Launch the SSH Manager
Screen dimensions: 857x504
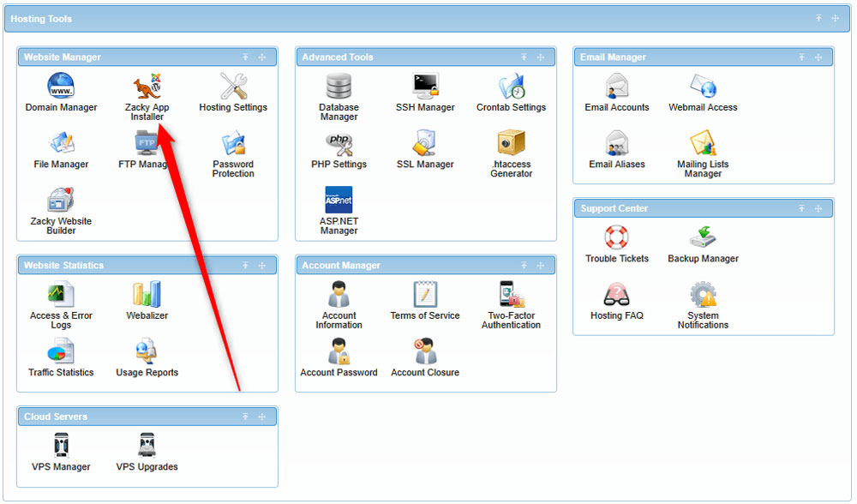424,93
